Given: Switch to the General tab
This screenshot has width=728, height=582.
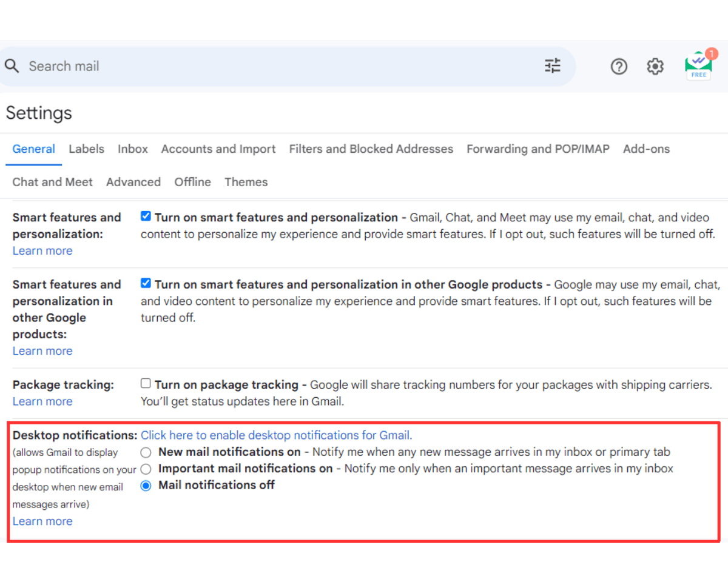Looking at the screenshot, I should [x=34, y=149].
